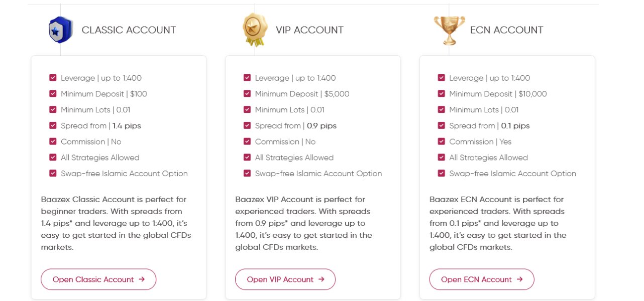Toggle the Spread from 0.9 pips checkbox
The height and width of the screenshot is (301, 644).
click(247, 125)
